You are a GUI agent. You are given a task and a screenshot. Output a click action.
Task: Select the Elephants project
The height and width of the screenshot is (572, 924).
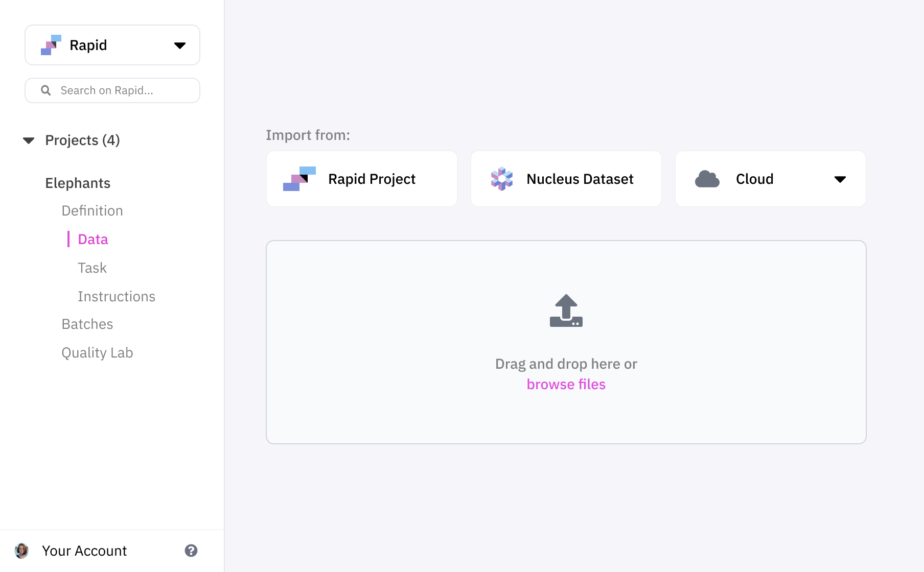(x=78, y=183)
